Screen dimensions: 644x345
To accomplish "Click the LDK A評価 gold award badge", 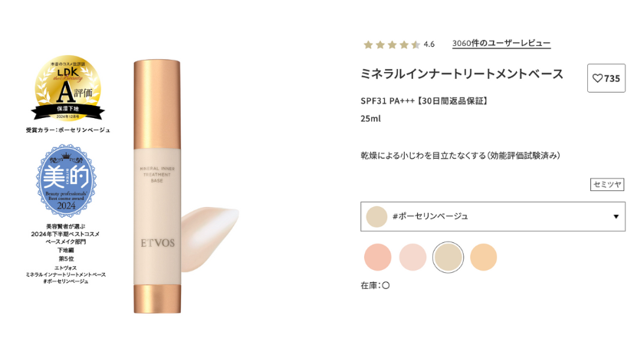I will 68,89.
